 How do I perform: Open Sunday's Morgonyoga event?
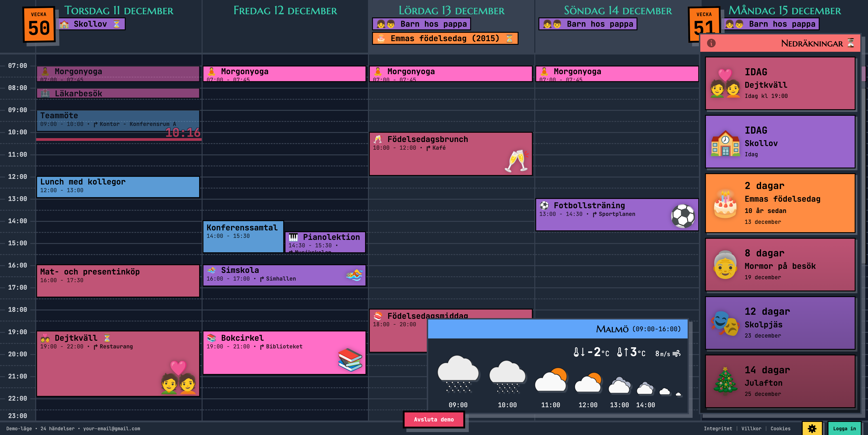617,73
